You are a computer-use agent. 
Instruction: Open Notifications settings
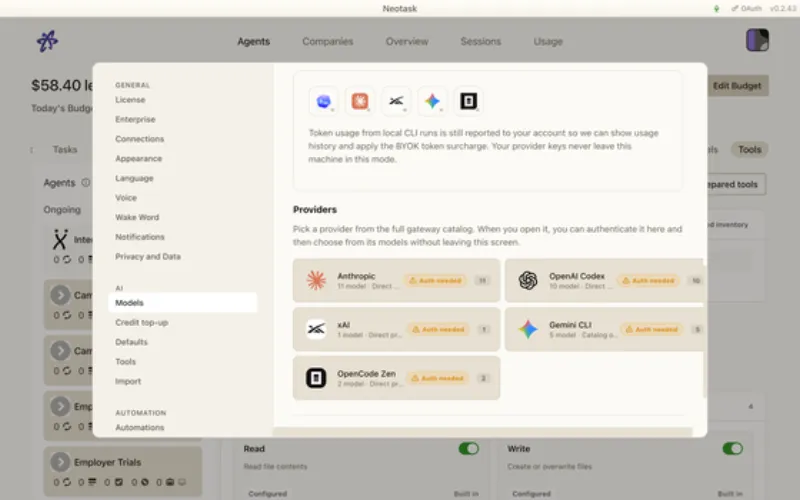pos(140,237)
